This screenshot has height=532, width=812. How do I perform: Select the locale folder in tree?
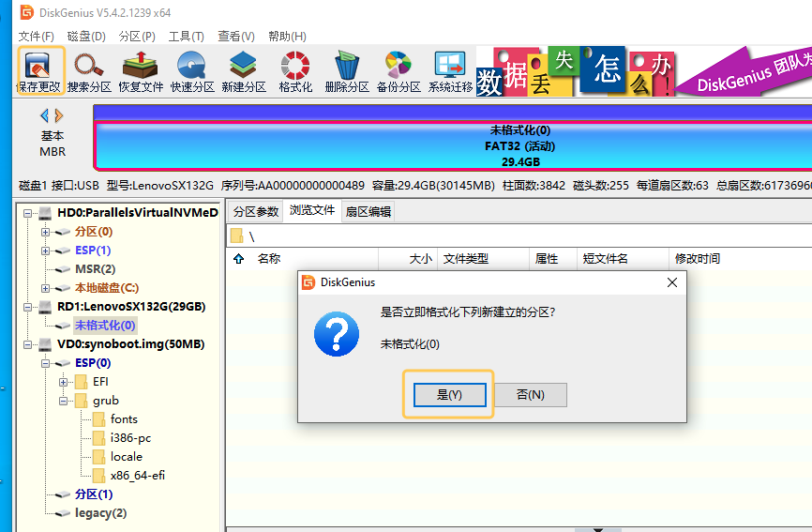pos(127,456)
